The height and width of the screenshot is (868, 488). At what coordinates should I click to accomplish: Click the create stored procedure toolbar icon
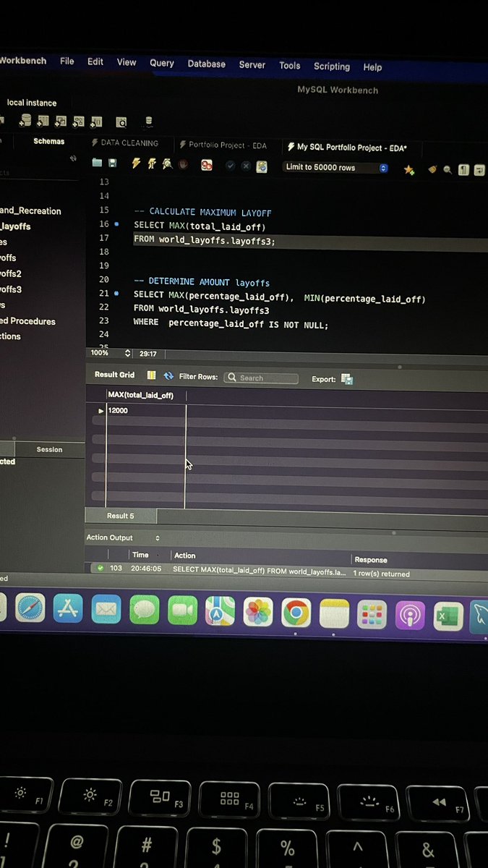[78, 122]
